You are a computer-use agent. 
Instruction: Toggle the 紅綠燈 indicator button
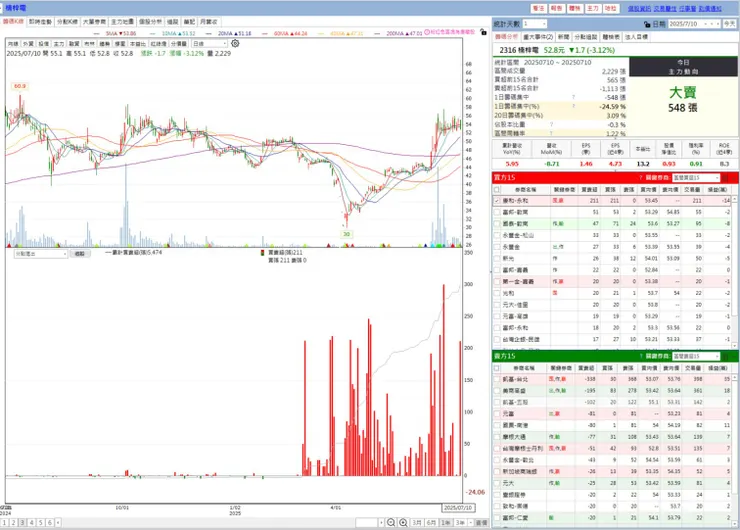tap(159, 43)
